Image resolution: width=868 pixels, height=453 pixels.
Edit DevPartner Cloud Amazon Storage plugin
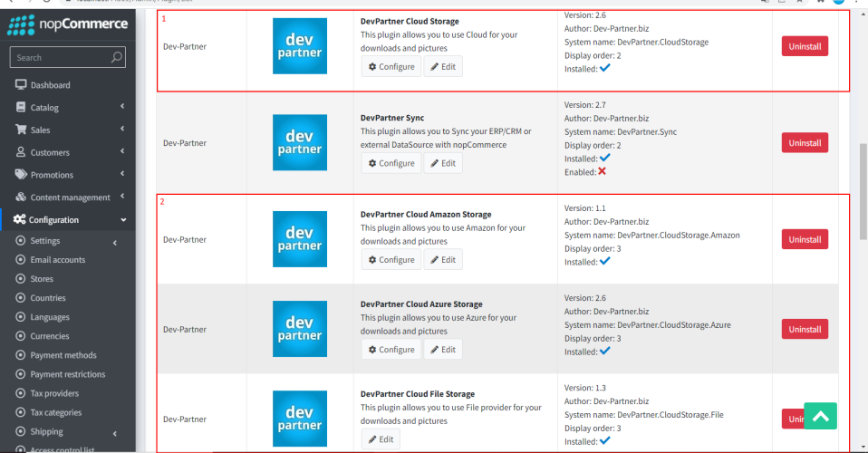[x=443, y=260]
